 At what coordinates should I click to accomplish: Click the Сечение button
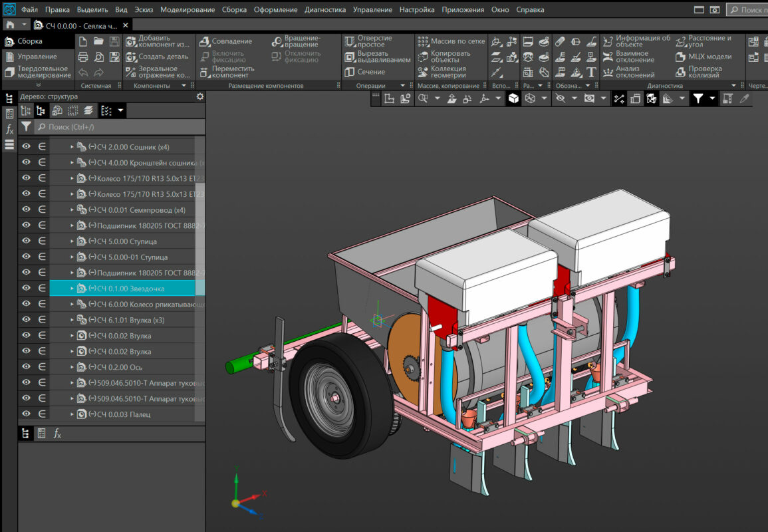(364, 72)
